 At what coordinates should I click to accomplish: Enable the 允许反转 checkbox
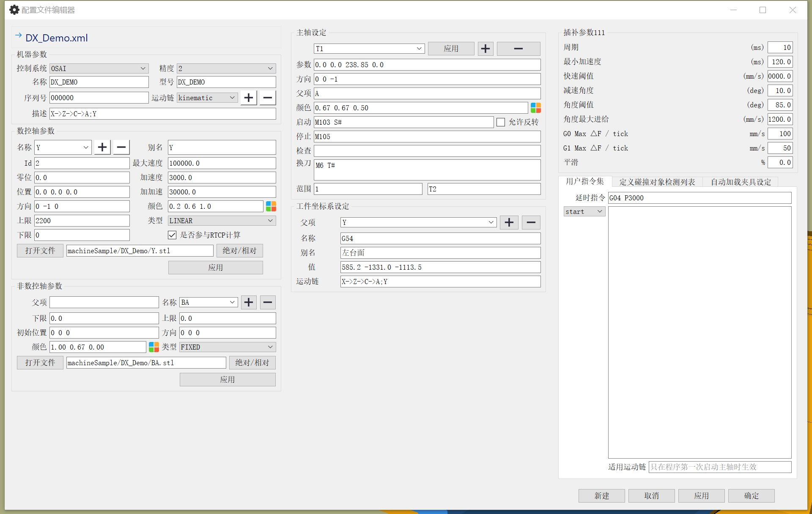point(501,122)
